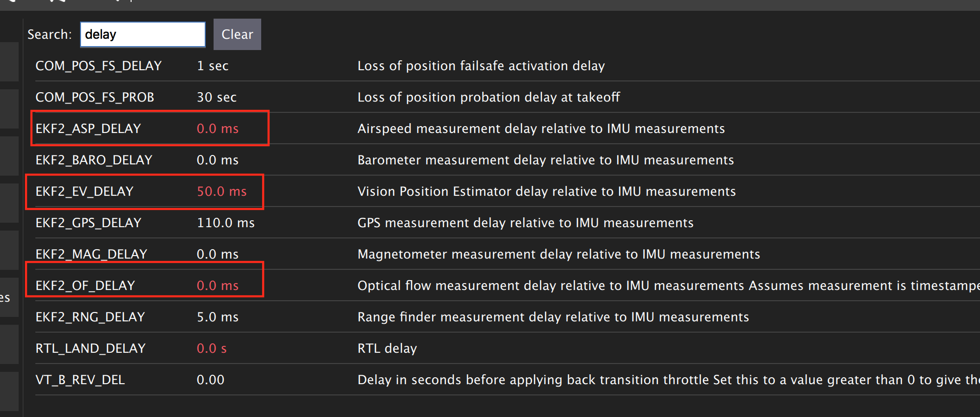Select the COM_POS_FS_PROB parameter name
The image size is (980, 417).
pyautogui.click(x=95, y=97)
